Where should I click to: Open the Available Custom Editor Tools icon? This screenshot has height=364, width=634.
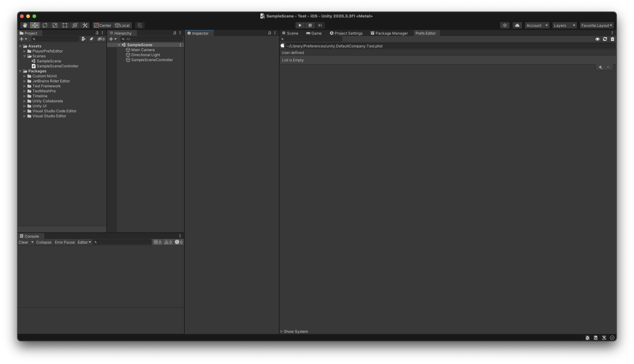85,25
